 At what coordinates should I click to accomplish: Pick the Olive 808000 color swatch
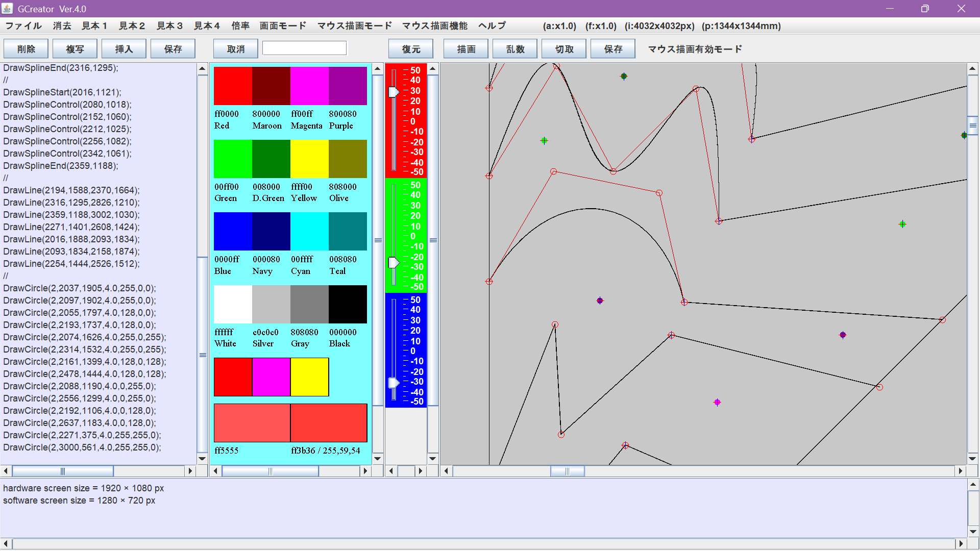coord(348,159)
